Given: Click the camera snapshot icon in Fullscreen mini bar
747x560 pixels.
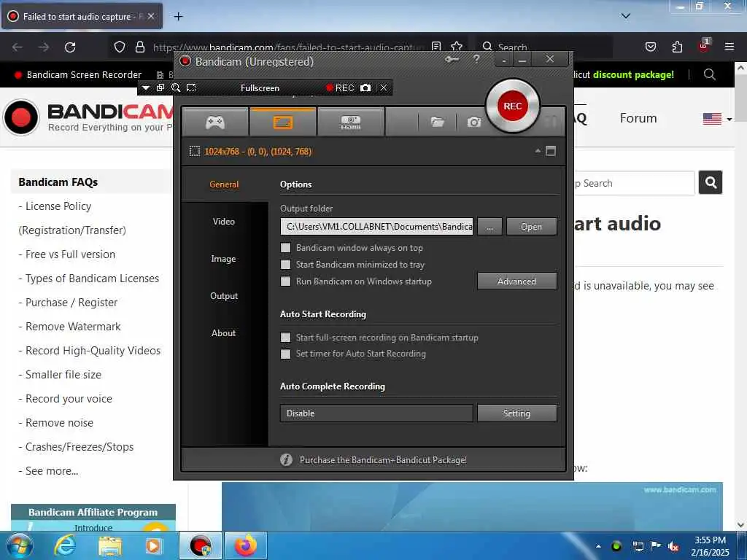Looking at the screenshot, I should pos(365,87).
